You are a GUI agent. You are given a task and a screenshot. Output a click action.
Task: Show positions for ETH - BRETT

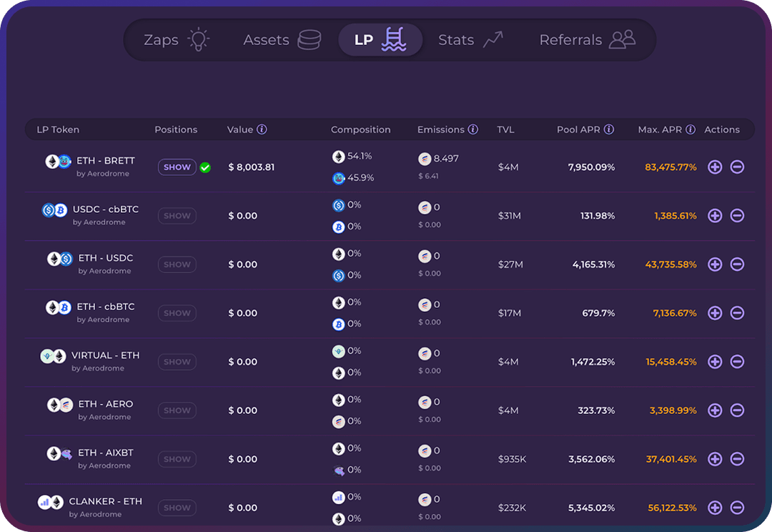point(177,167)
